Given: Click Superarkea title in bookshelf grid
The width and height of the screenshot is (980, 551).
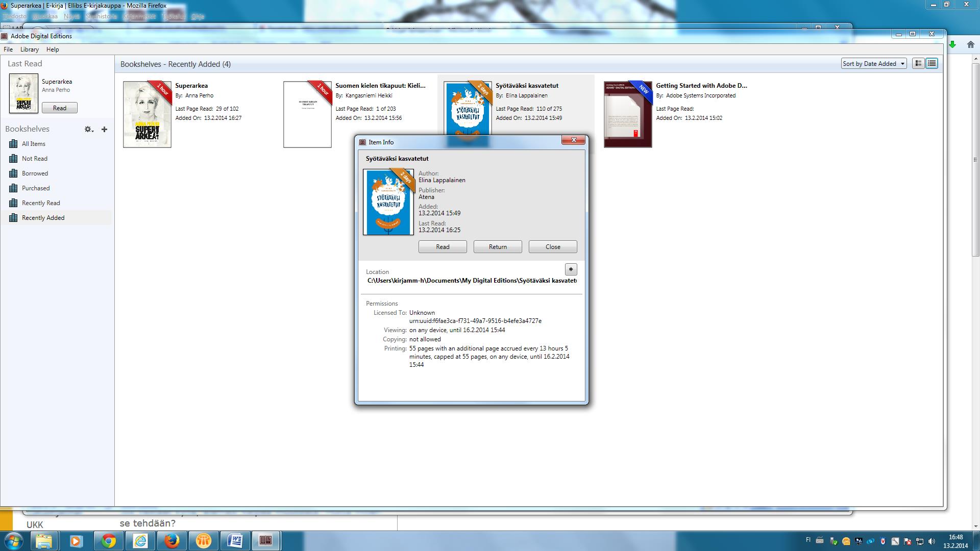Looking at the screenshot, I should pyautogui.click(x=191, y=86).
